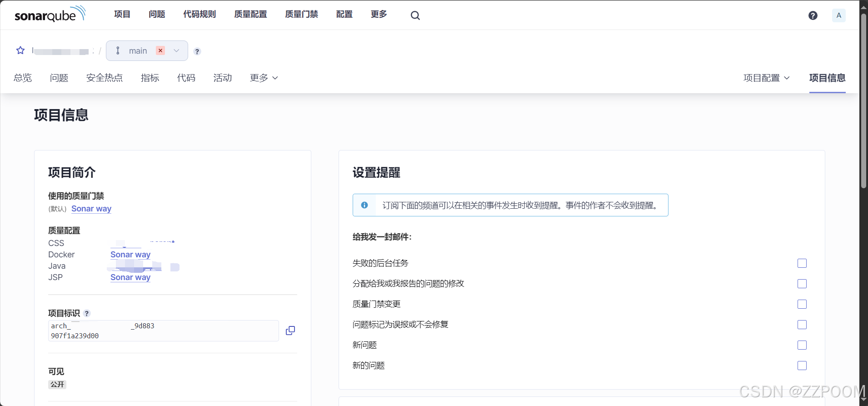Viewport: 868px width, 406px height.
Task: Click the 项目简介 heading text
Action: pyautogui.click(x=72, y=172)
